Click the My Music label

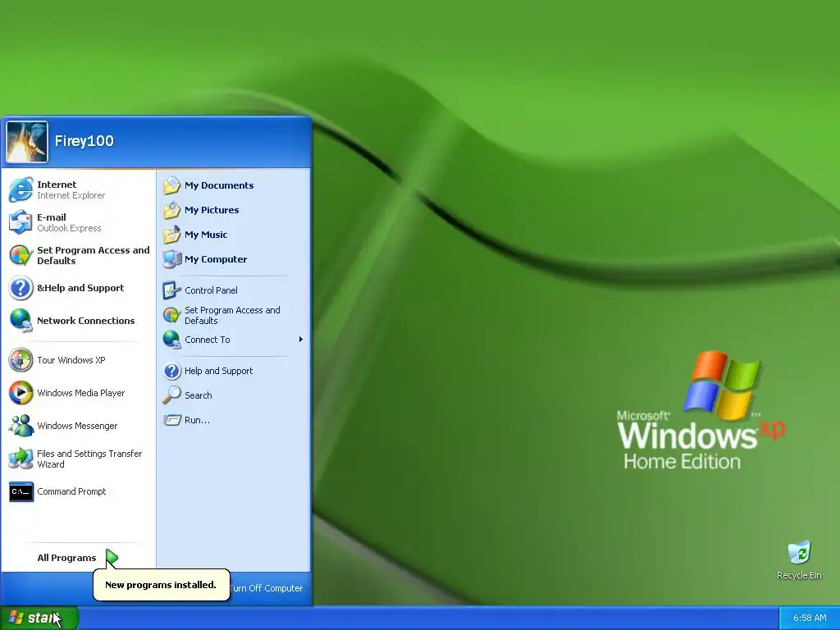point(206,235)
